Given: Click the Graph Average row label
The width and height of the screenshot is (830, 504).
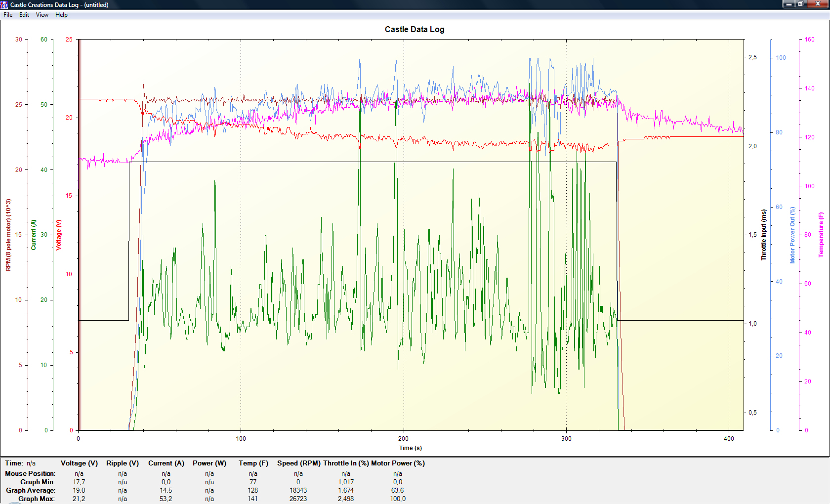Looking at the screenshot, I should [31, 491].
